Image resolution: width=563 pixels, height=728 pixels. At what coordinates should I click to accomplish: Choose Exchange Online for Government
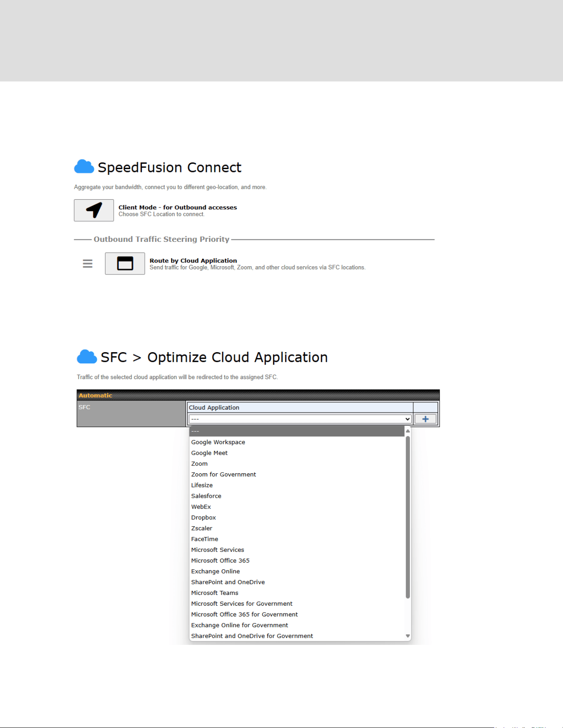[x=297, y=625]
